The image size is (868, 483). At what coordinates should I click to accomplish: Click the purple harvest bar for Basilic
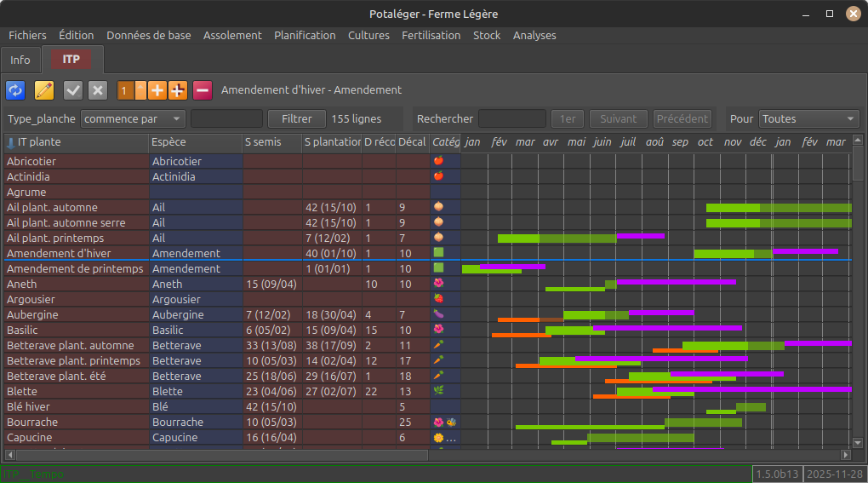click(x=667, y=327)
